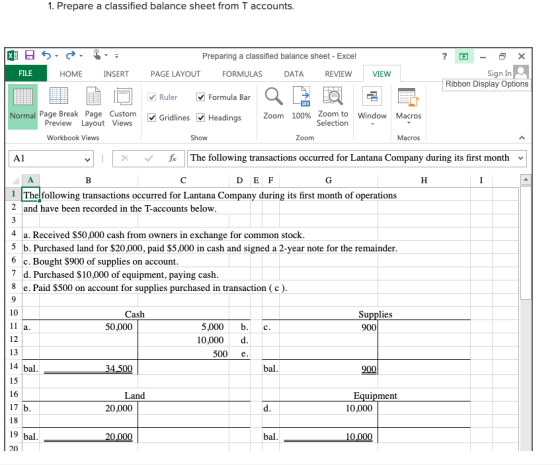Image resolution: width=560 pixels, height=465 pixels.
Task: Open the Undo history dropdown arrow
Action: pyautogui.click(x=56, y=56)
